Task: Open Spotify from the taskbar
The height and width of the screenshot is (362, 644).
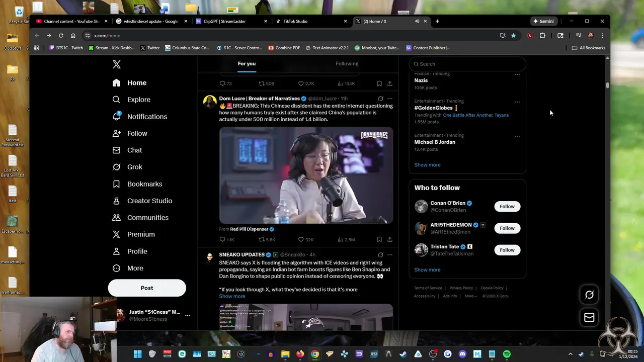Action: tap(507, 354)
